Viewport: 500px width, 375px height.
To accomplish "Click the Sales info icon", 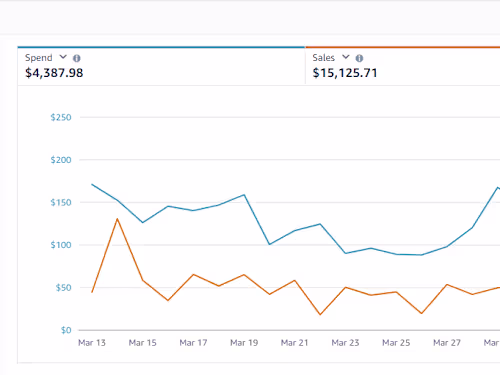I will [359, 58].
